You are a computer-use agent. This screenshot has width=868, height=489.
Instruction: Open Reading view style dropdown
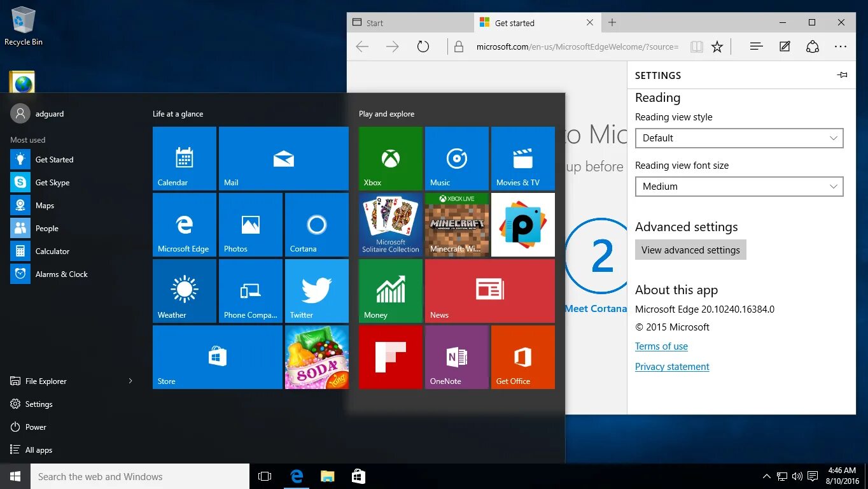[739, 138]
